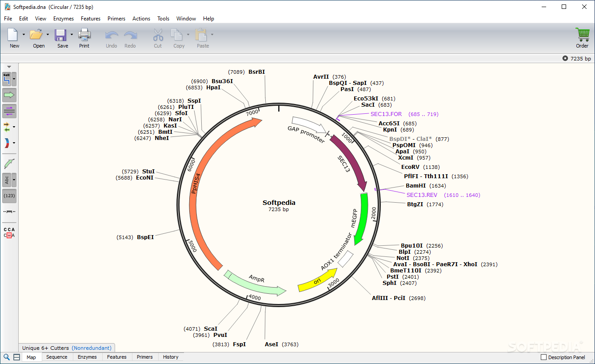The height and width of the screenshot is (364, 595).
Task: Open the Tools menu
Action: [163, 19]
